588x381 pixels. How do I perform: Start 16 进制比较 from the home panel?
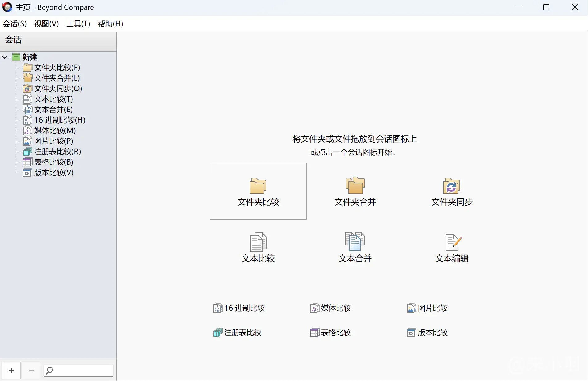tap(239, 308)
